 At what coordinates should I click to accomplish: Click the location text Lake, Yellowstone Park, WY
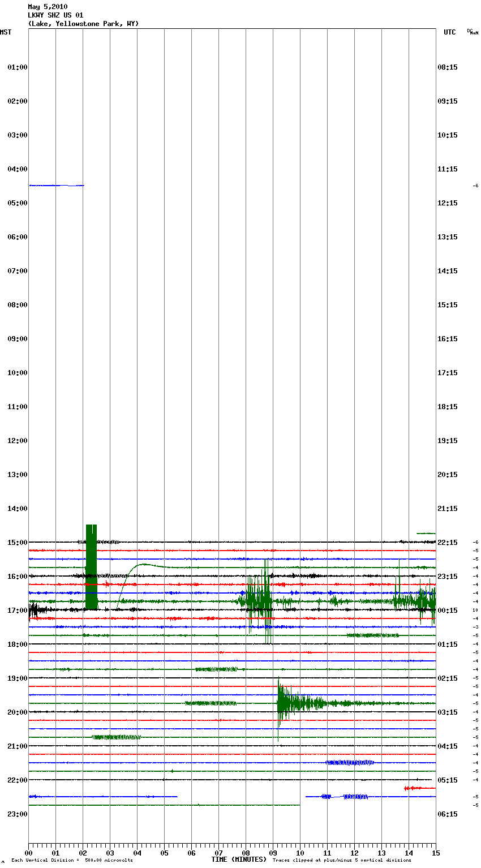coord(83,24)
